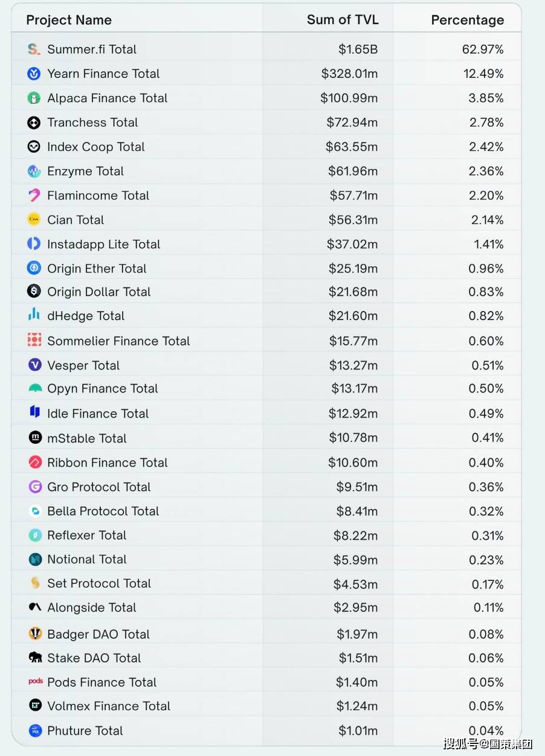
Task: Click the $1.65B TVL value
Action: (358, 50)
